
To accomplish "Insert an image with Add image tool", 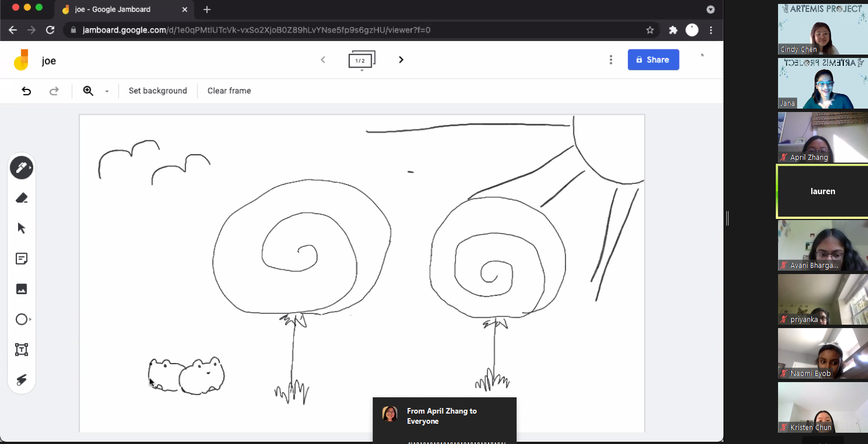I will coord(21,289).
